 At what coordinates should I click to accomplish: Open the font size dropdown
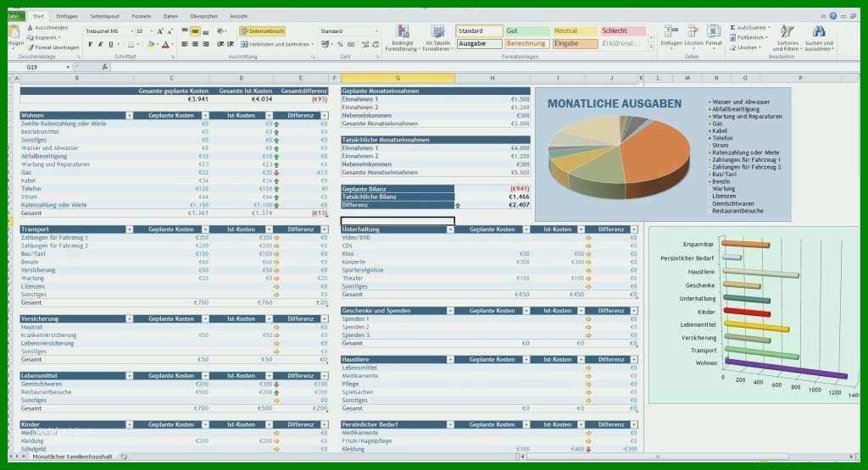click(151, 31)
